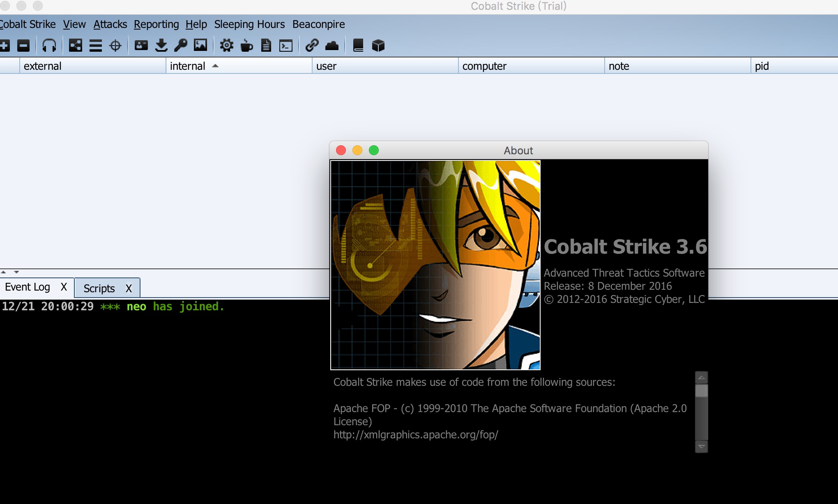Open About via cube icon

(x=378, y=46)
